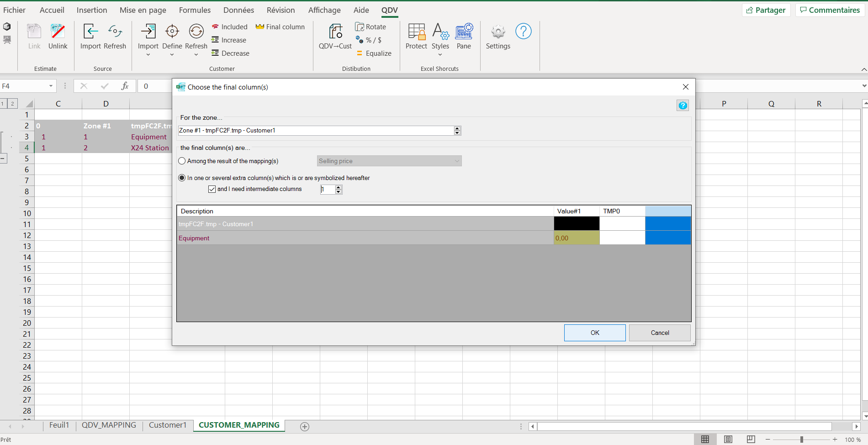Show outline level 1
The height and width of the screenshot is (445, 868).
[3, 104]
